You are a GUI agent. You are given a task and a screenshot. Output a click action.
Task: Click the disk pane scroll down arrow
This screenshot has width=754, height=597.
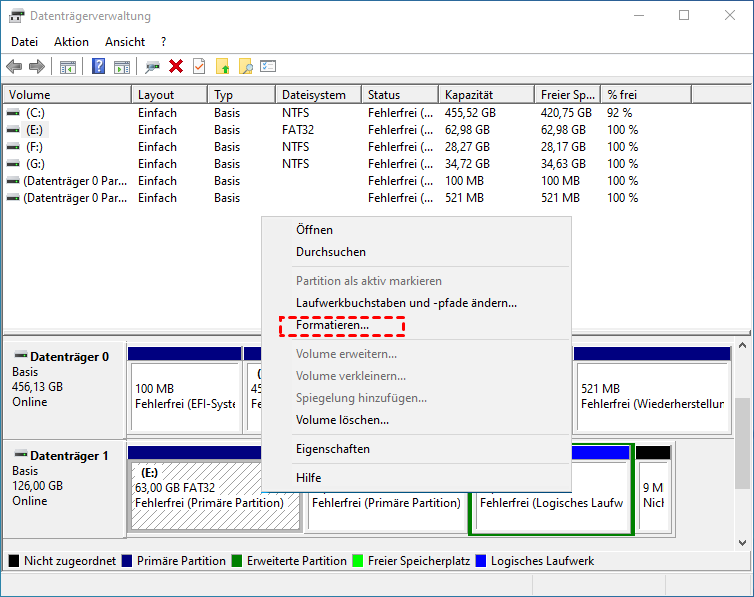[742, 543]
